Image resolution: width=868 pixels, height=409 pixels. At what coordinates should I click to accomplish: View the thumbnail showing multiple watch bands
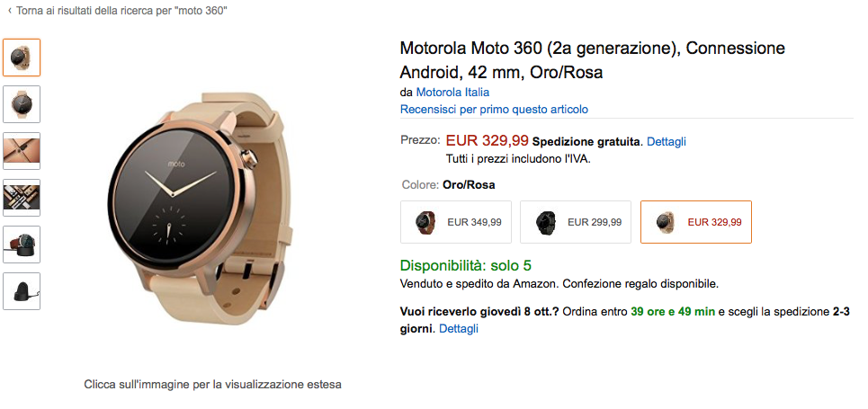(22, 198)
